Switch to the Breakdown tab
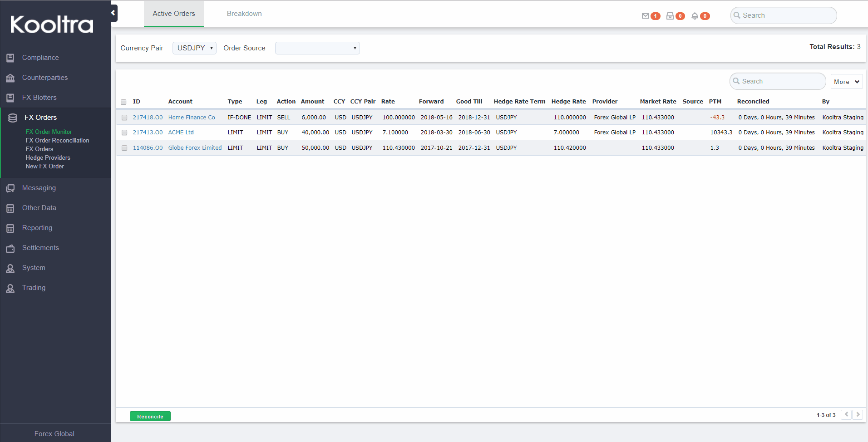Viewport: 868px width, 442px height. 244,14
